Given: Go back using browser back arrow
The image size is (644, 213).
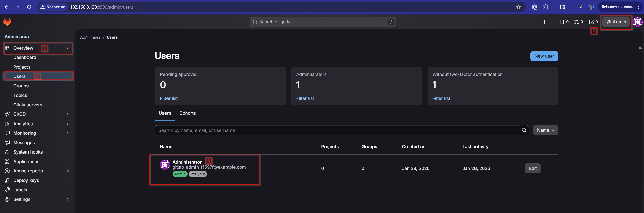Looking at the screenshot, I should 7,7.
